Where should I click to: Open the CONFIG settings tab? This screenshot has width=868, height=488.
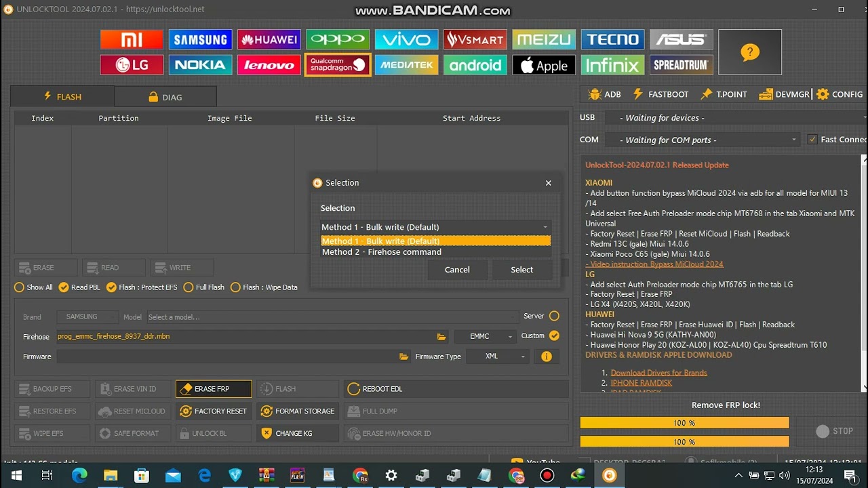(840, 94)
